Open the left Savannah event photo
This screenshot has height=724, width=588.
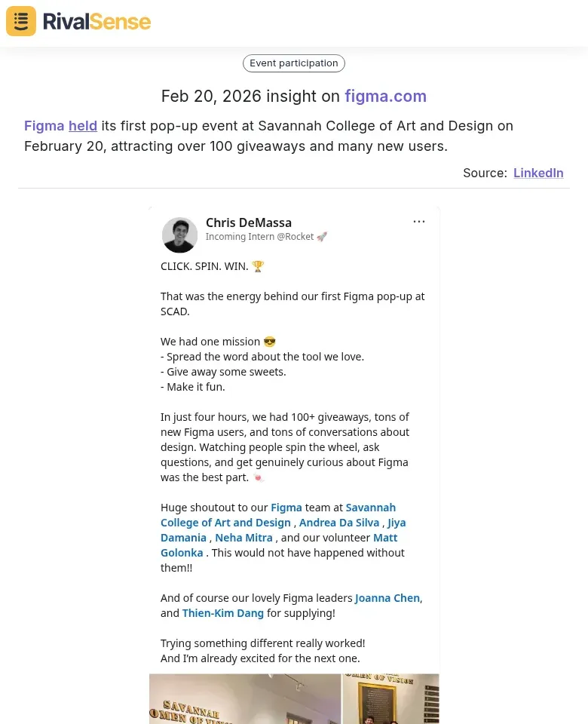245,699
